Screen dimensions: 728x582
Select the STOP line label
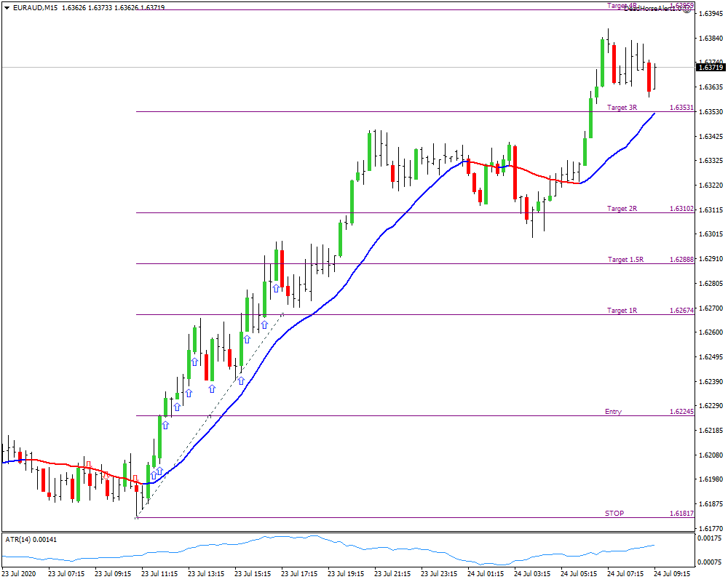point(614,514)
